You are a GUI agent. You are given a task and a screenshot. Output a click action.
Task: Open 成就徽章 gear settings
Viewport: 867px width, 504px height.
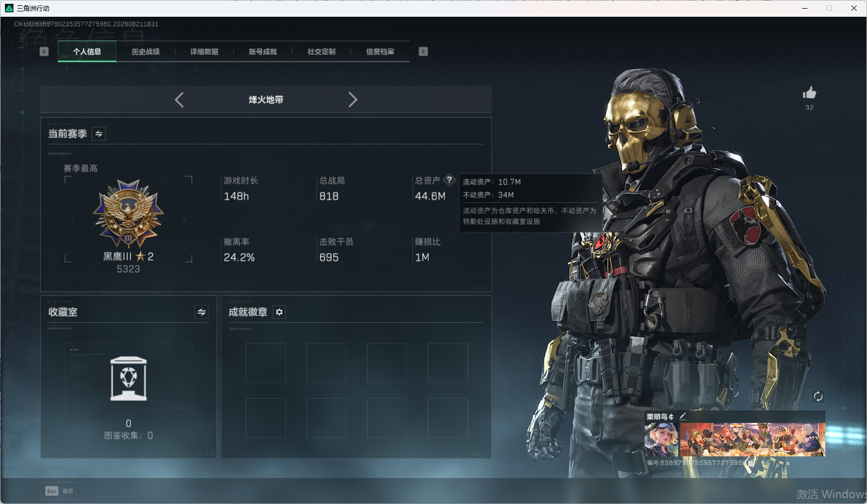coord(279,312)
